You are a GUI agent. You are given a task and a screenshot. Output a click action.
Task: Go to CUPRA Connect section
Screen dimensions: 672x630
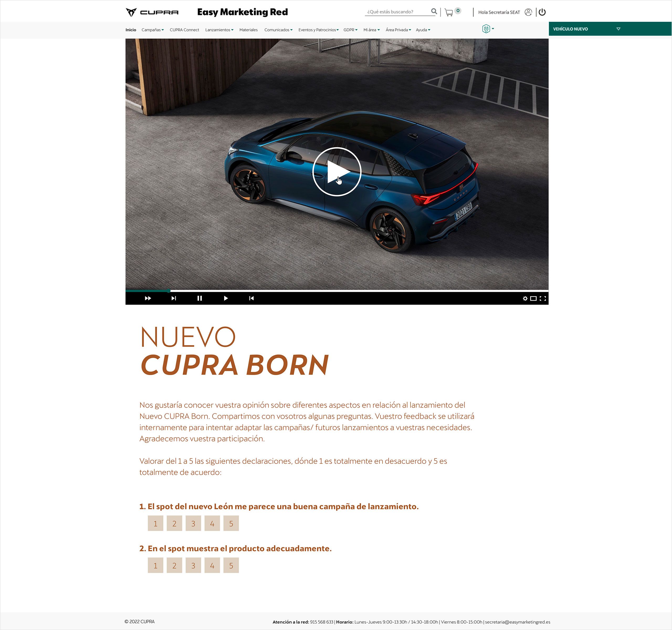point(184,30)
